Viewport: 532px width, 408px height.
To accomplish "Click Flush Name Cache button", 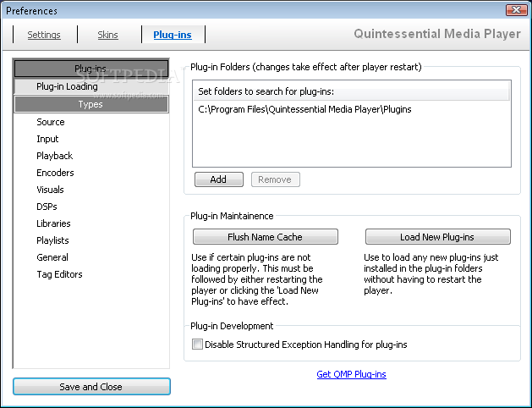I will (x=266, y=236).
